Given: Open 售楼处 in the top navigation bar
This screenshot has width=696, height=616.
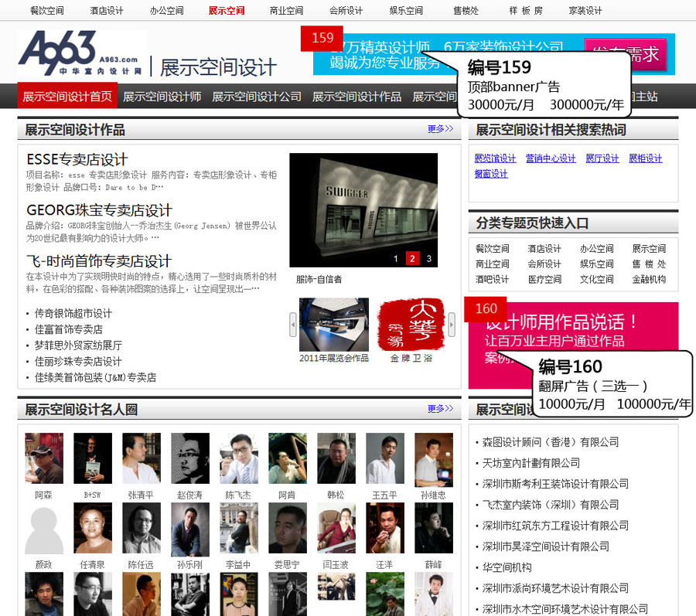Looking at the screenshot, I should coord(466,10).
